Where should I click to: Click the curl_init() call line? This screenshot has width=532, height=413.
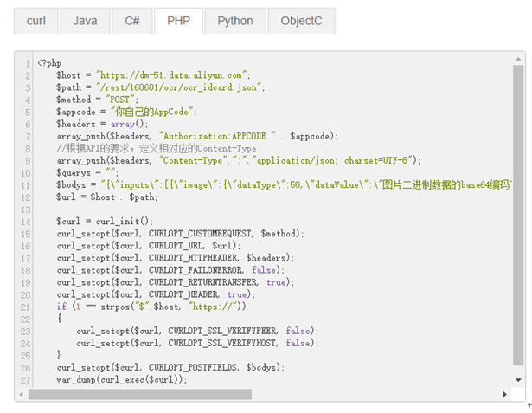105,222
